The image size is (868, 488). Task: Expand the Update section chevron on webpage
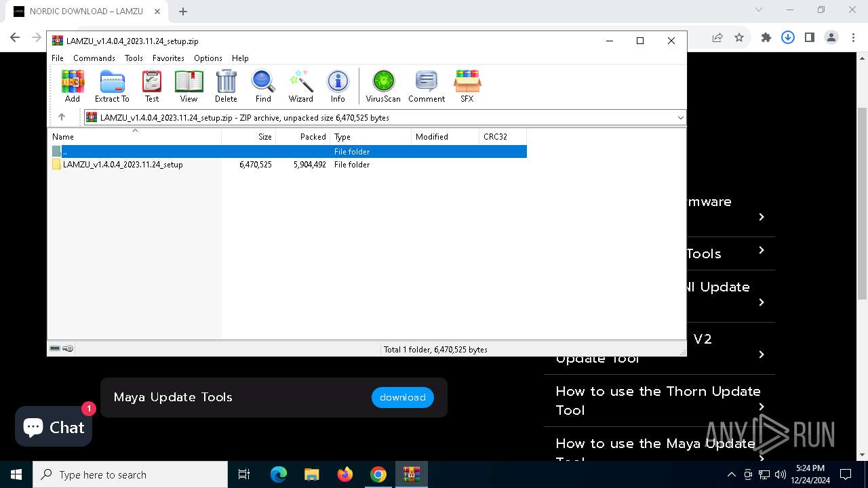pyautogui.click(x=762, y=302)
